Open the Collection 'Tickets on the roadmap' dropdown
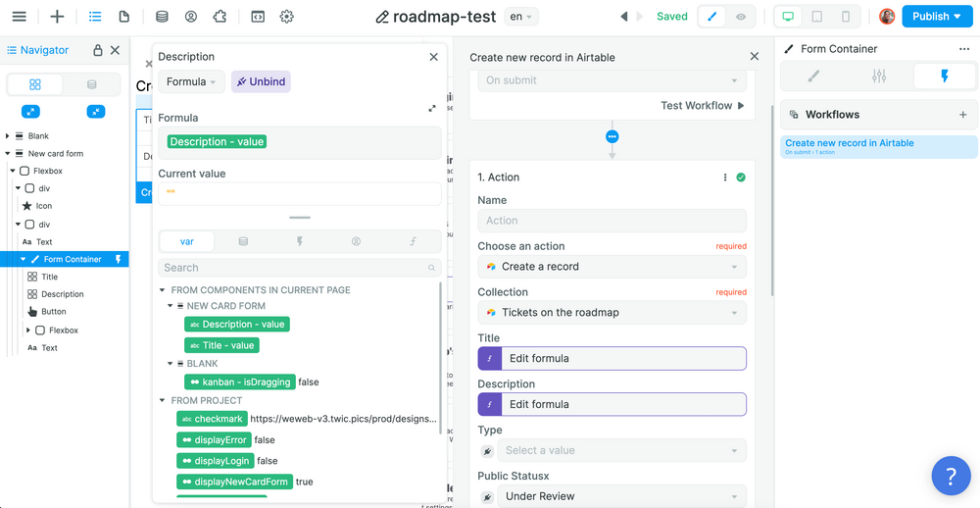This screenshot has height=508, width=980. (x=612, y=313)
